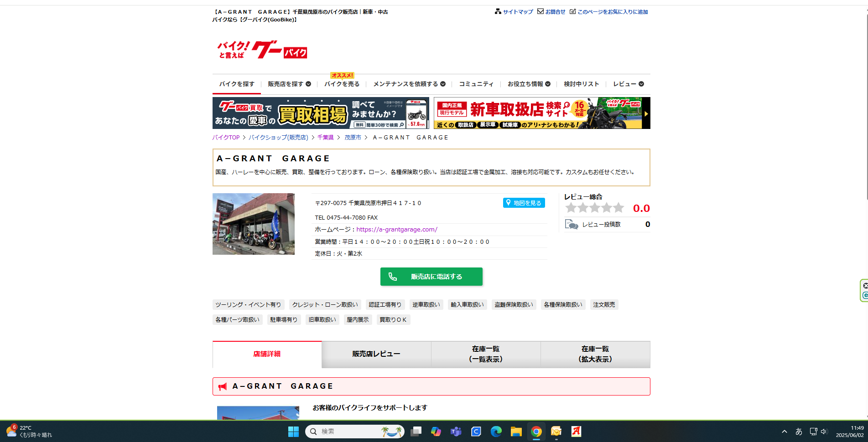
Task: Open the バイクを探す menu item
Action: 237,84
